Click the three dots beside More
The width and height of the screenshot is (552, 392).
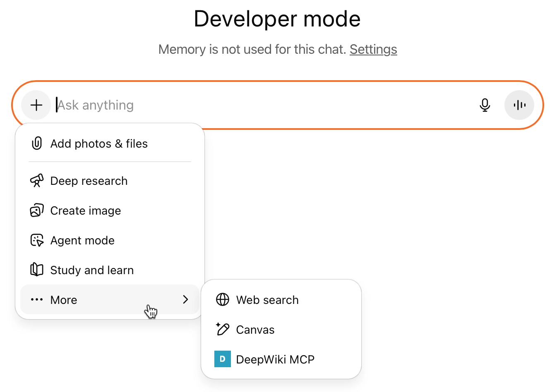[x=37, y=300]
